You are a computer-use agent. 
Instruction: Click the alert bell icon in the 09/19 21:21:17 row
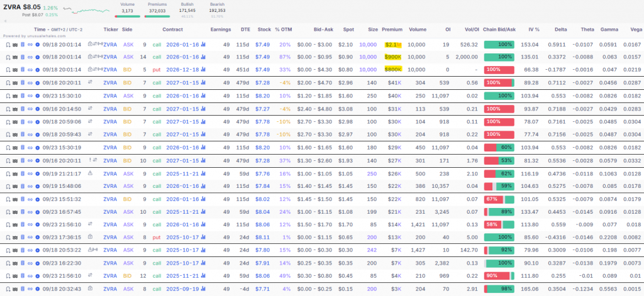(x=8, y=173)
